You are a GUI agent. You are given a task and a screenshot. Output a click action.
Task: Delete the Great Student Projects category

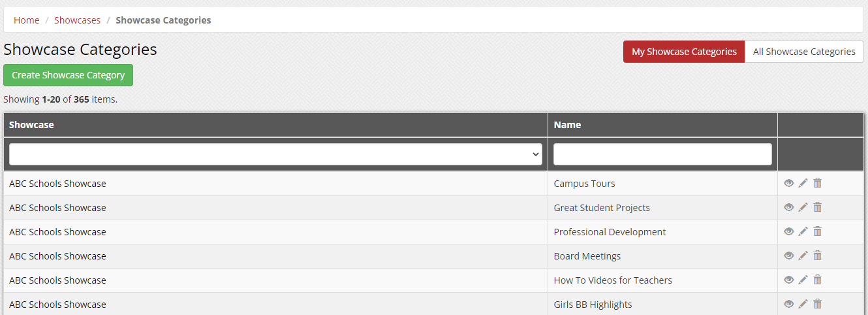coord(817,207)
